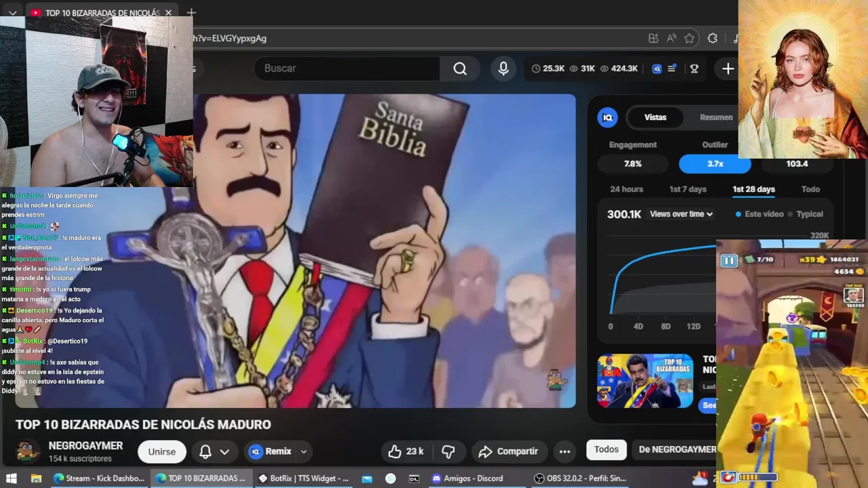
Task: Open vidIQ list icon with blue dot
Action: (672, 68)
